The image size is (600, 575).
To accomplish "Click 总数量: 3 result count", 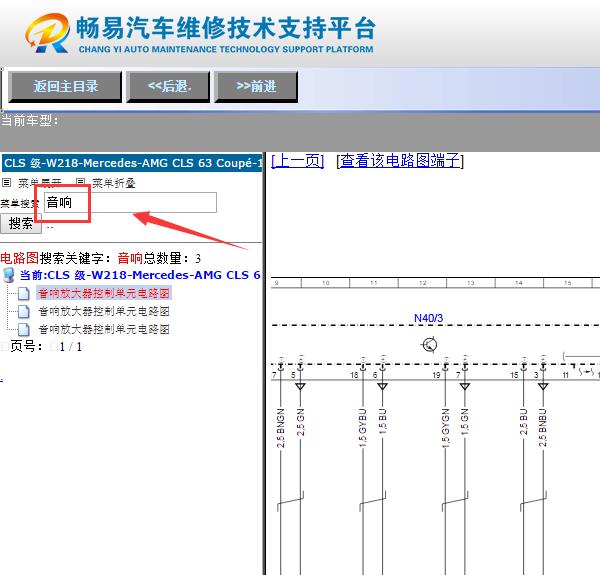I will (x=172, y=258).
